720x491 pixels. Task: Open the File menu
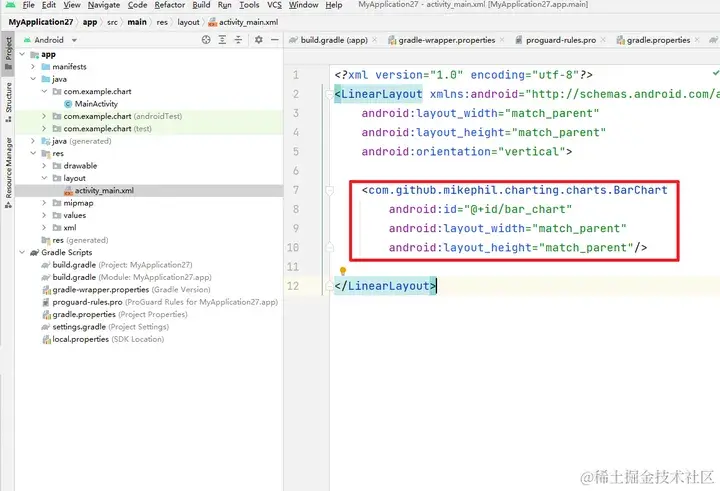point(28,5)
